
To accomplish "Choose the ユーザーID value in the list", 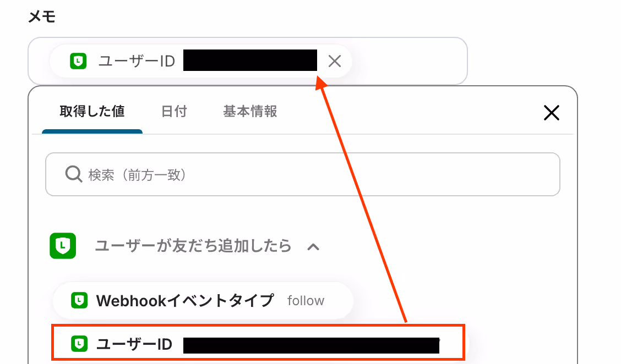I will pos(258,343).
